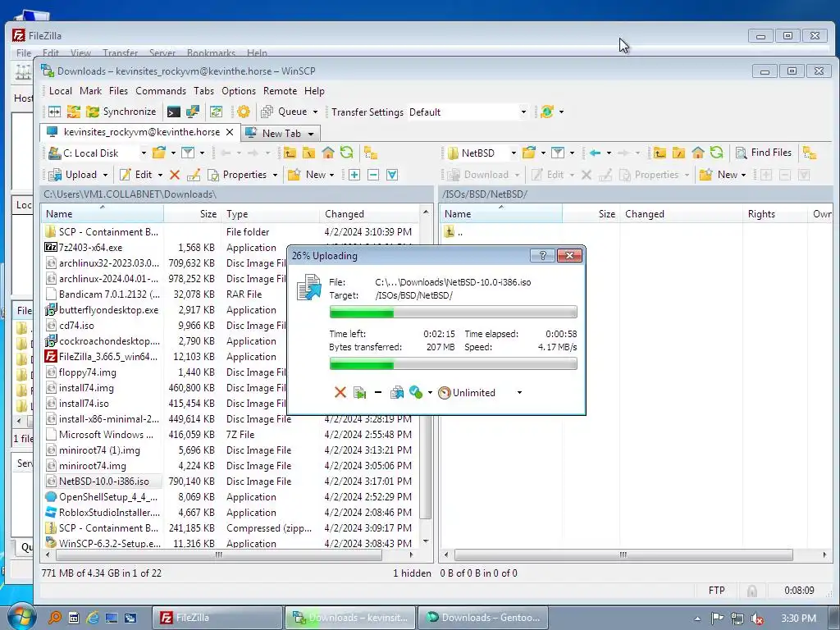This screenshot has height=630, width=840.
Task: Click the local panel horizontal scrollbar
Action: (x=218, y=555)
